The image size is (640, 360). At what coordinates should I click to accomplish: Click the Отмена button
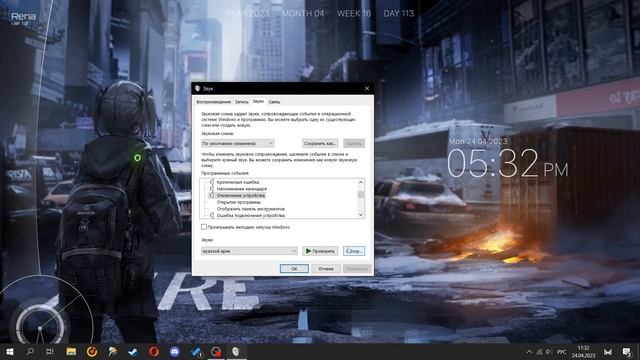(x=326, y=269)
